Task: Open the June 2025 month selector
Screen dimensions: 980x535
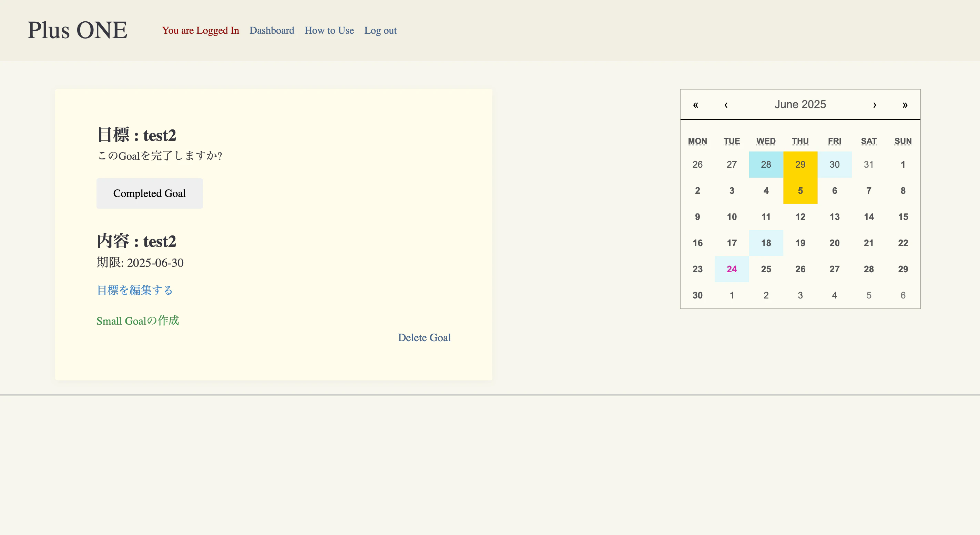Action: [x=800, y=105]
